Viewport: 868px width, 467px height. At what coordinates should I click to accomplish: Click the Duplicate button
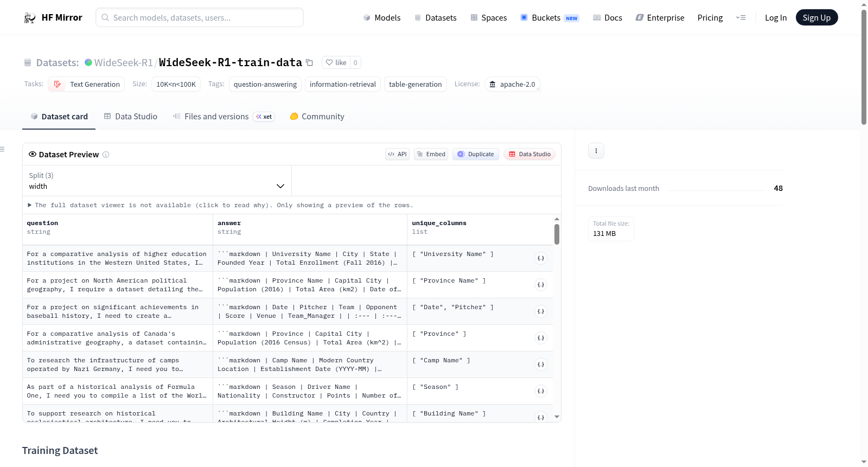pyautogui.click(x=476, y=154)
